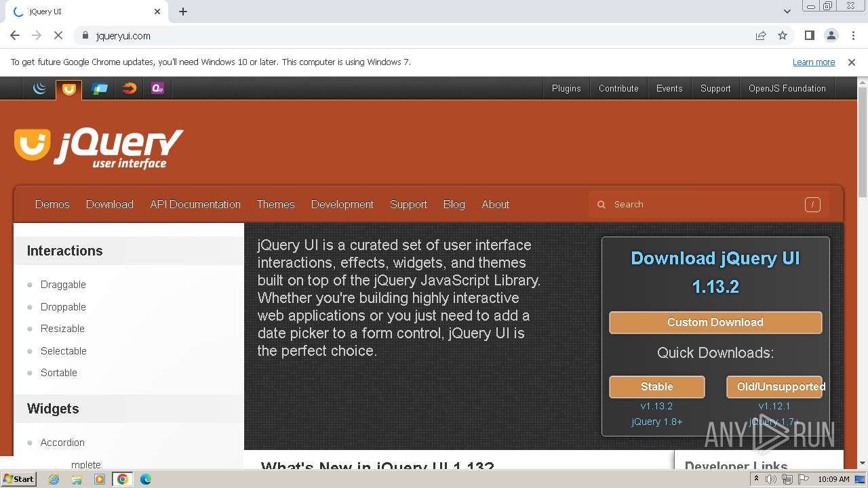The height and width of the screenshot is (488, 868).
Task: Open the Sizzle project icon
Action: pos(129,88)
